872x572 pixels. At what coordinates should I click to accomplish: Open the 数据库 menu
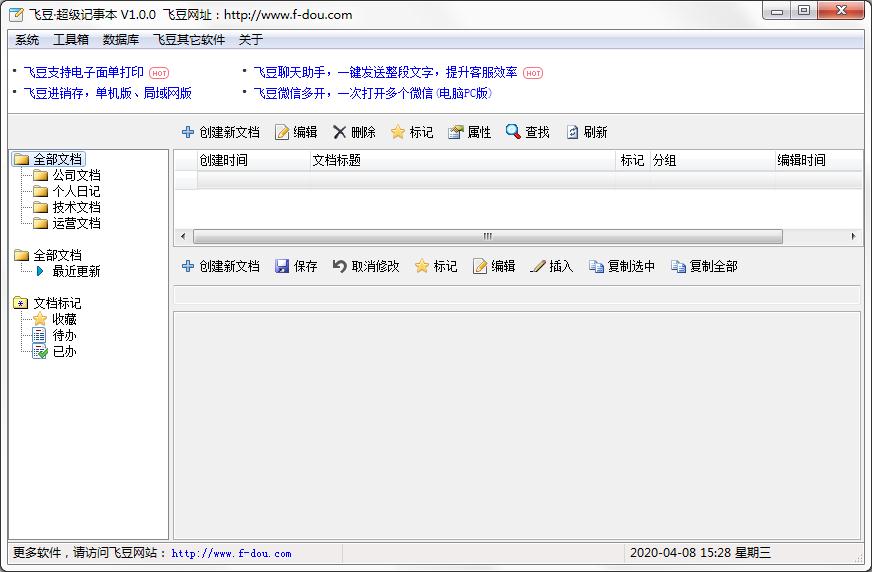click(x=121, y=40)
